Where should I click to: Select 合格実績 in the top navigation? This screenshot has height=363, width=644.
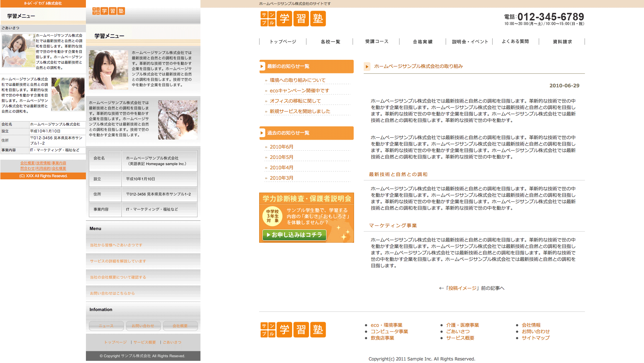(422, 42)
